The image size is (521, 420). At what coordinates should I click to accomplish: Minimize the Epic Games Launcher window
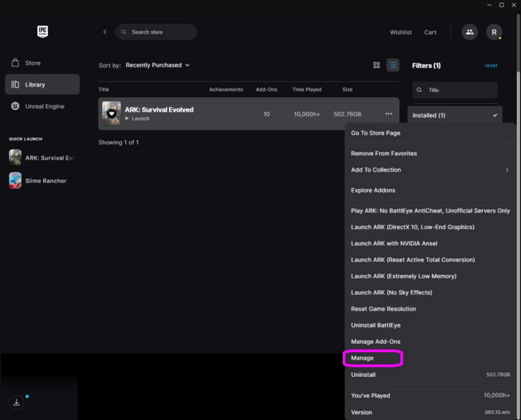click(x=489, y=5)
